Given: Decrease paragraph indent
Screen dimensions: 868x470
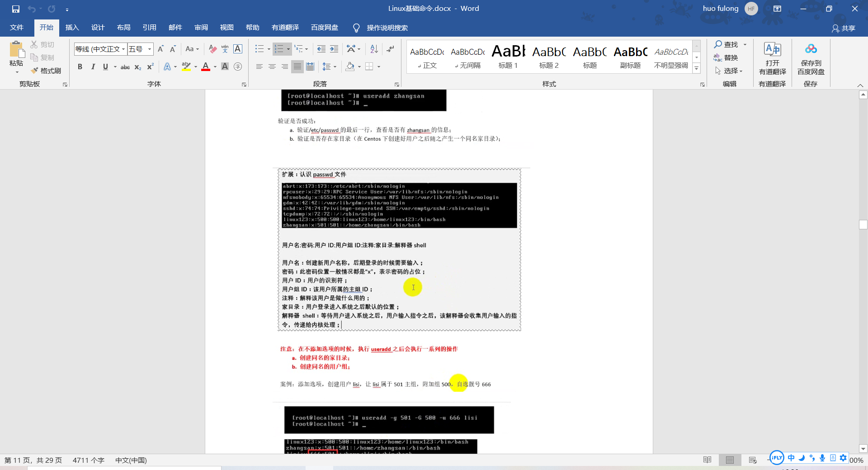Looking at the screenshot, I should (x=321, y=49).
